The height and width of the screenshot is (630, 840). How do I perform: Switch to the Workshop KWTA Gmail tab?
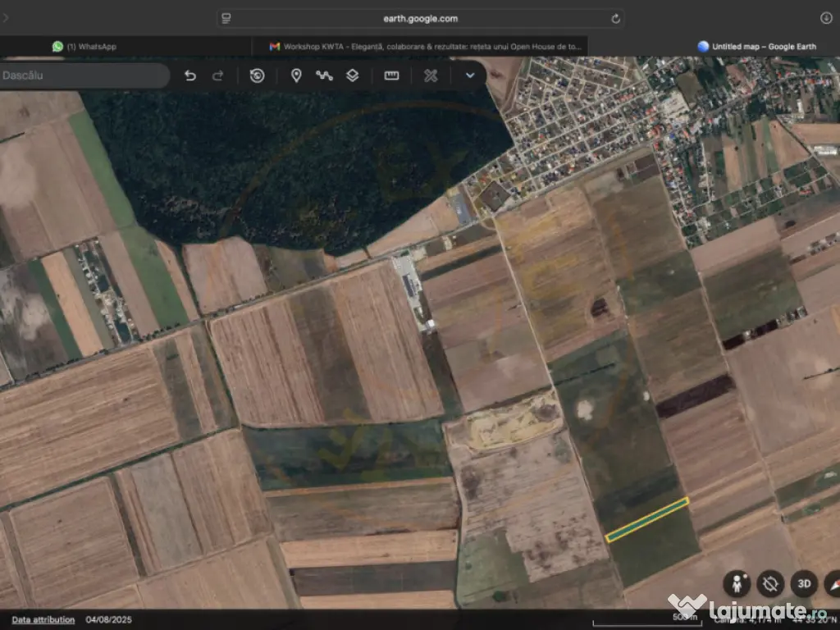click(425, 47)
